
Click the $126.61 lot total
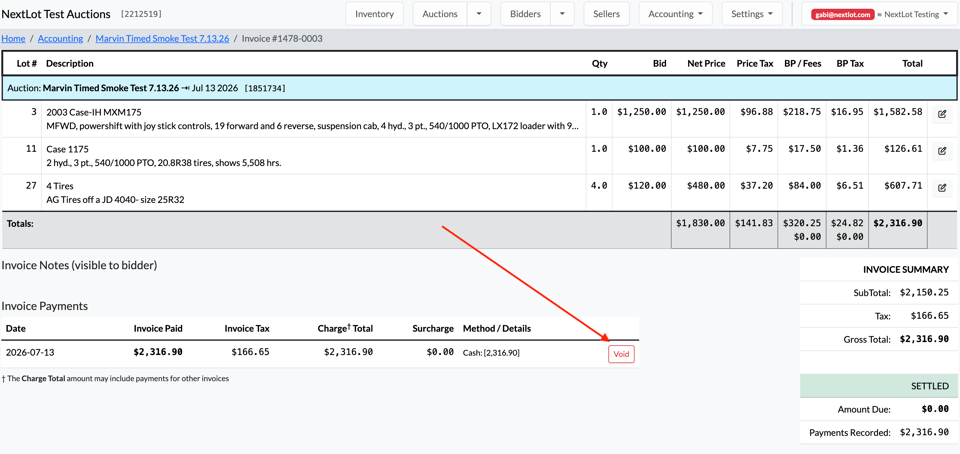click(903, 149)
